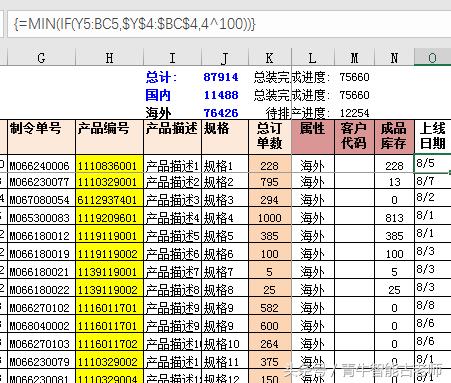451x383 pixels.
Task: Click the 总计: label cell
Action: tap(161, 77)
